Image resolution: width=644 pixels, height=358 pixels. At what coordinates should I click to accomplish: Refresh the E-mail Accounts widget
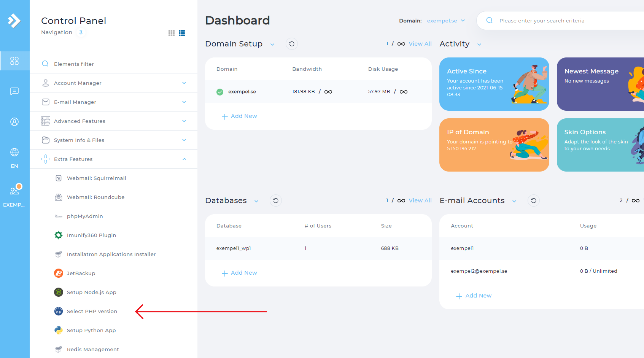point(534,200)
